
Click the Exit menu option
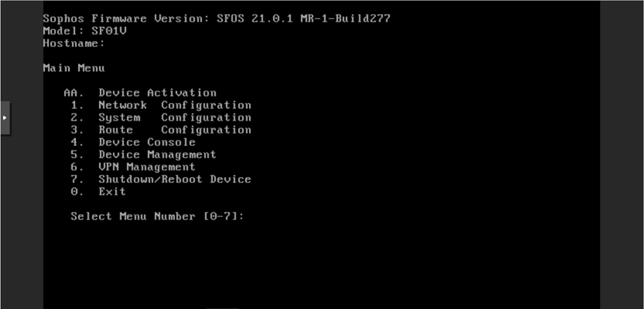click(112, 191)
